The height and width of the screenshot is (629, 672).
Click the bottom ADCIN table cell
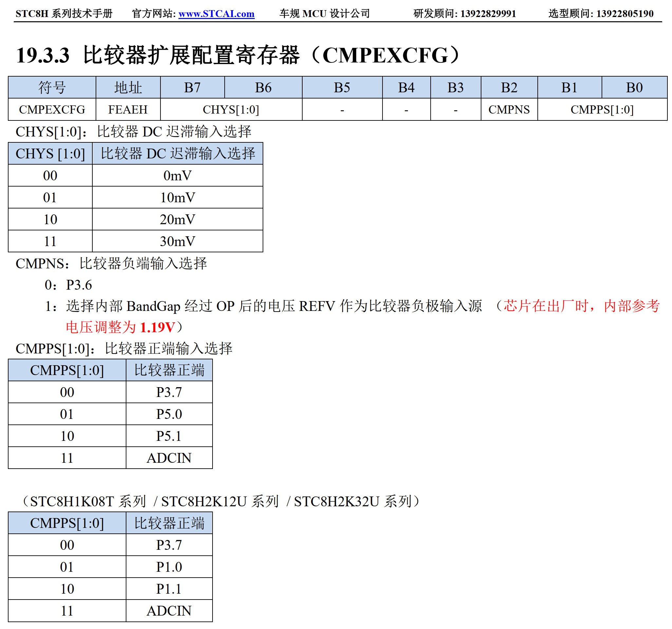click(x=169, y=610)
